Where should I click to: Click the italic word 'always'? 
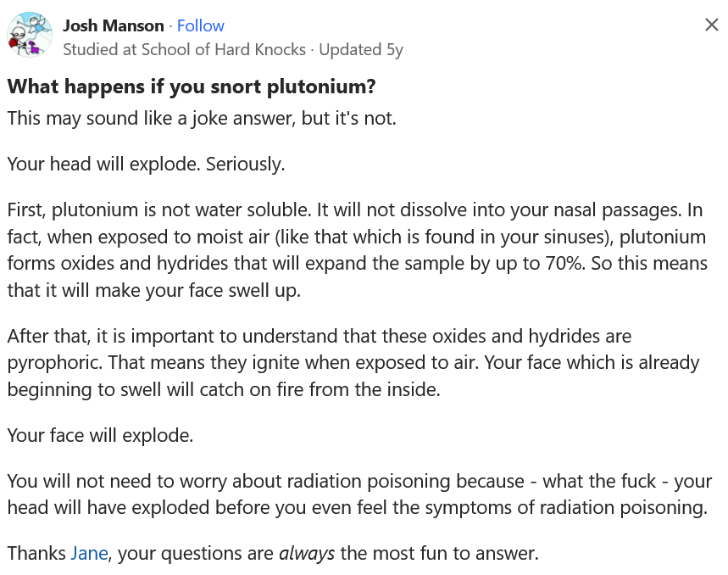tap(307, 553)
